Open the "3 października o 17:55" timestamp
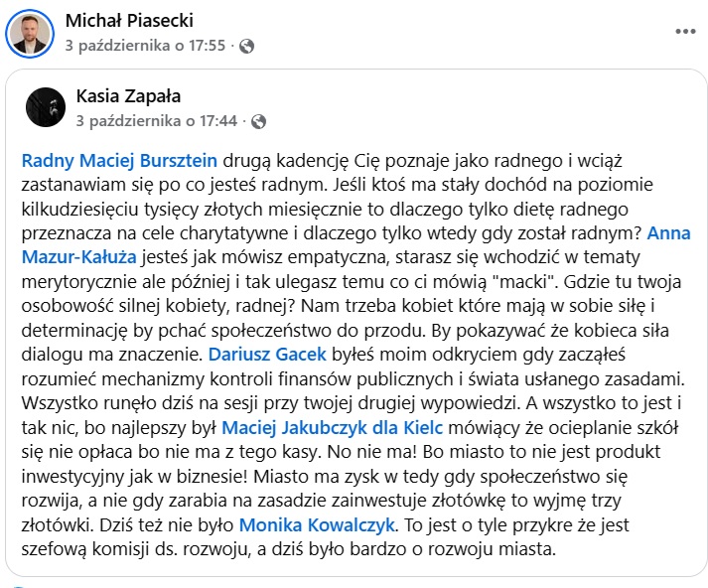Viewport: 708px width, 588px height. point(145,46)
